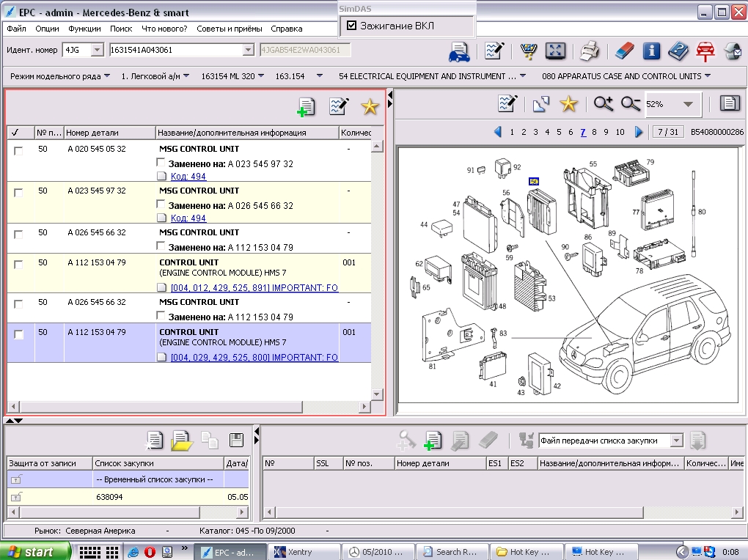Viewport: 748px width, 560px height.
Task: Go to the previous diagram page arrow
Action: [497, 132]
